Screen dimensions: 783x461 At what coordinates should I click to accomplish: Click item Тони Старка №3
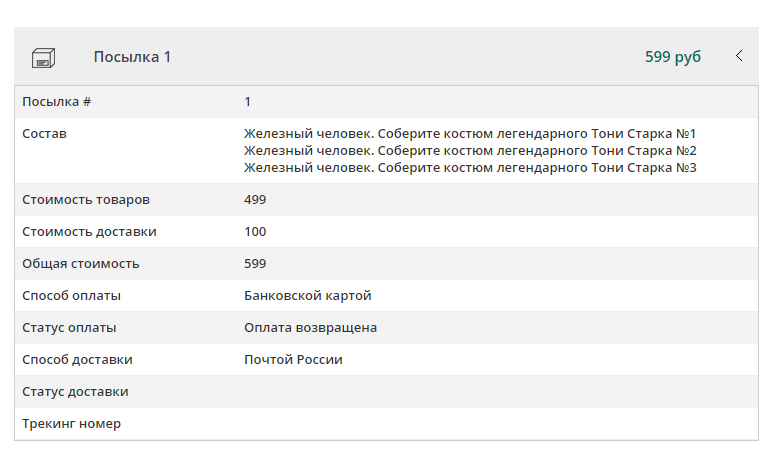pos(469,167)
